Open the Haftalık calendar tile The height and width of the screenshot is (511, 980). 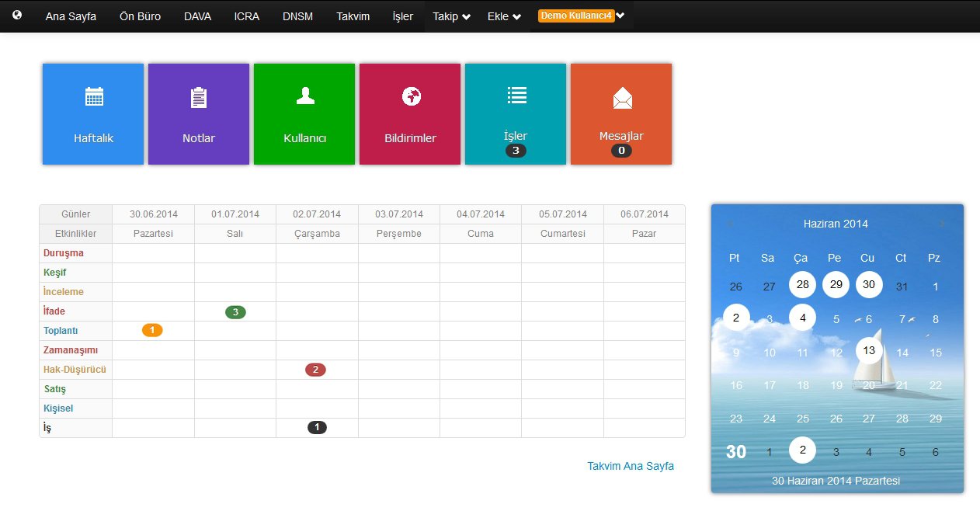[93, 113]
